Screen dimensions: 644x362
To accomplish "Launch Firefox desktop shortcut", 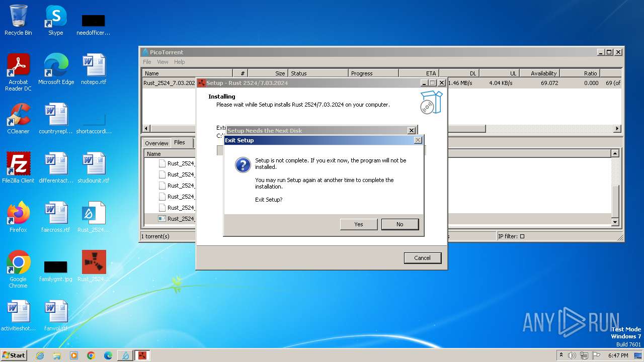I will click(x=18, y=217).
